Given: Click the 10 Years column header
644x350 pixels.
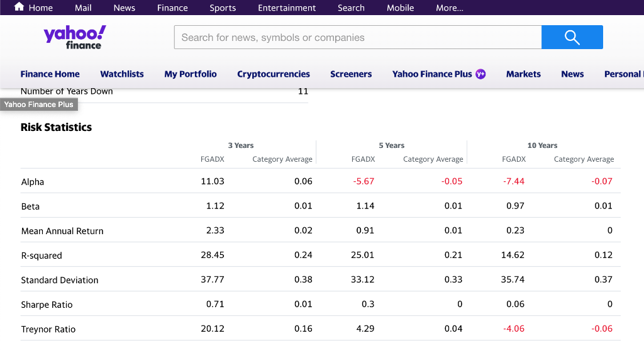Looking at the screenshot, I should point(542,145).
